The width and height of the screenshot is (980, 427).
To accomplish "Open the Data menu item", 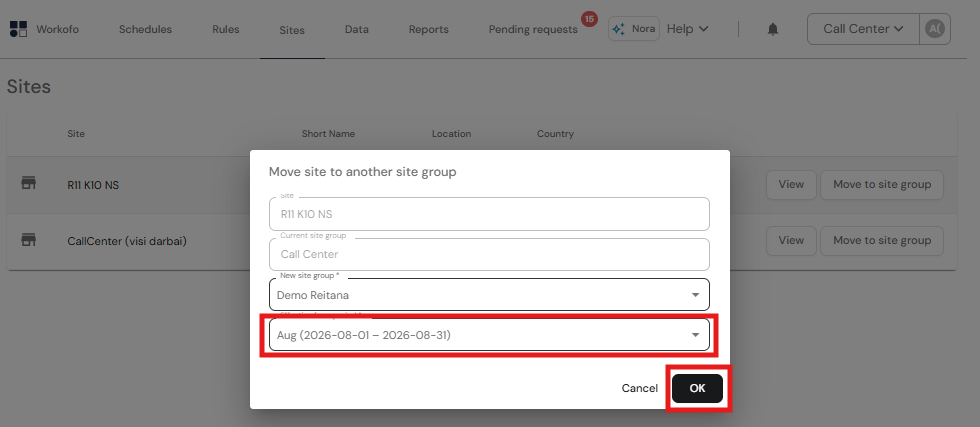I will click(357, 29).
